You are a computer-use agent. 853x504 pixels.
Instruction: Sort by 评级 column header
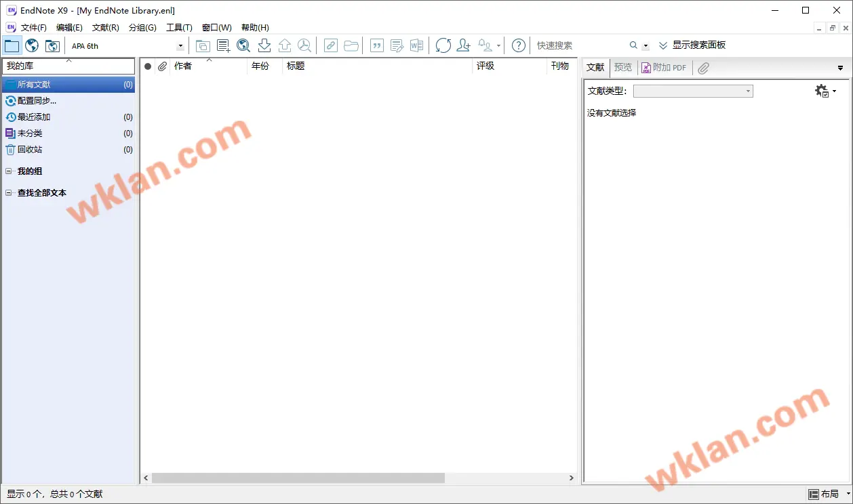[x=509, y=66]
